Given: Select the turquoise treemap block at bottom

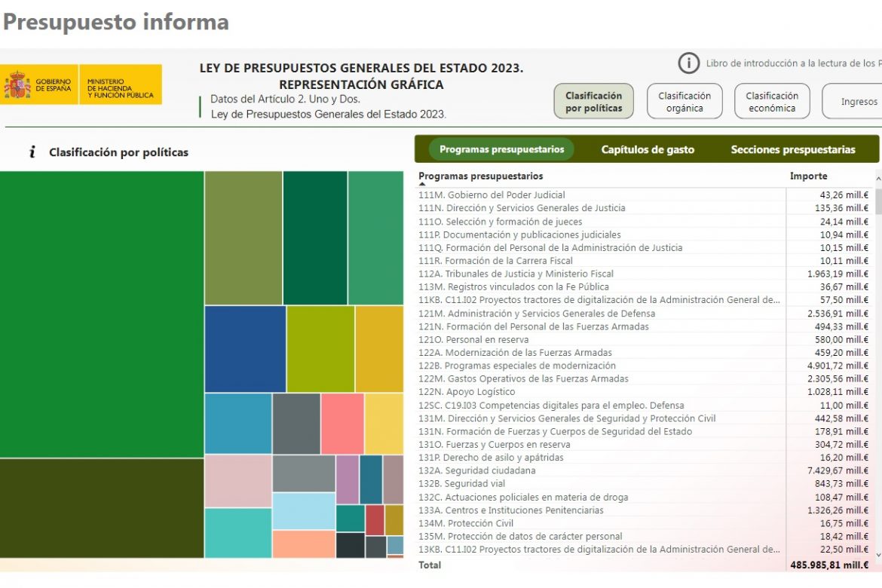Looking at the screenshot, I should [238, 533].
